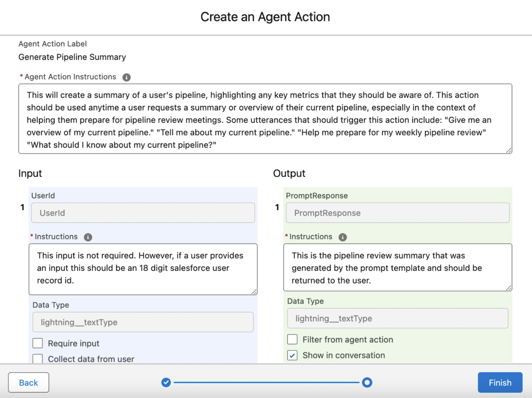Screen dimensions: 532x398
Task: Focus the output Instructions pipeline summary textarea
Action: [x=398, y=267]
